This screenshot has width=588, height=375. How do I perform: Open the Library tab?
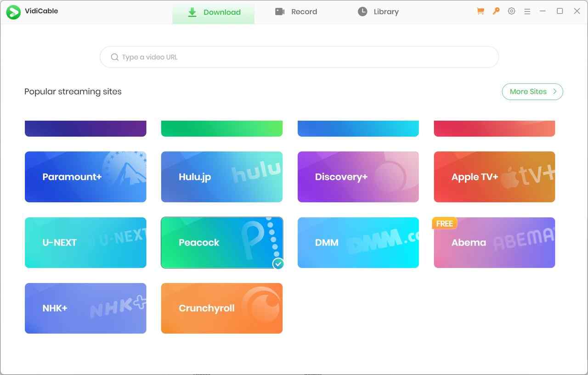point(378,12)
